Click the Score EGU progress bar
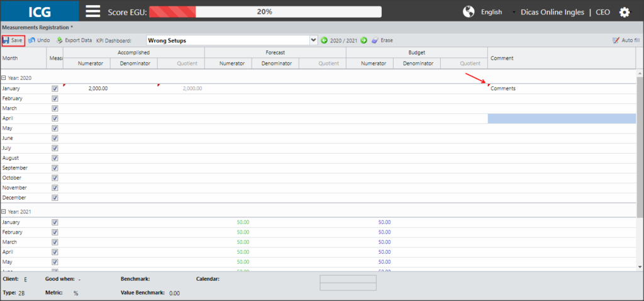 pyautogui.click(x=265, y=12)
